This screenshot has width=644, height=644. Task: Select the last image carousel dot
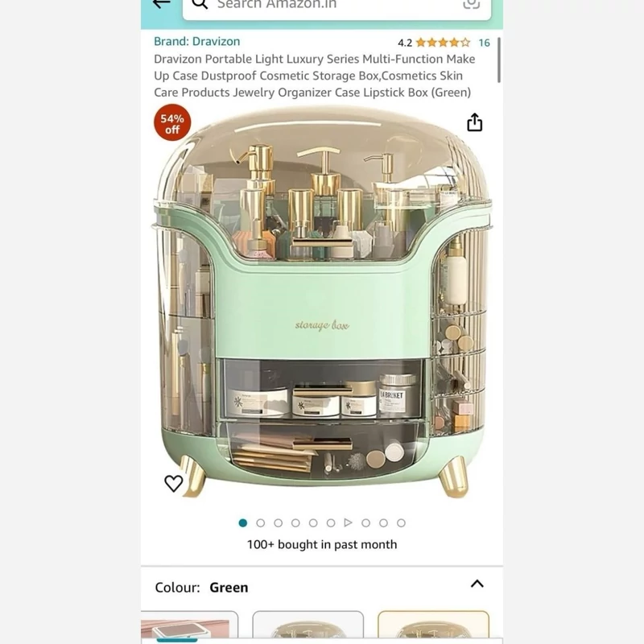click(401, 522)
